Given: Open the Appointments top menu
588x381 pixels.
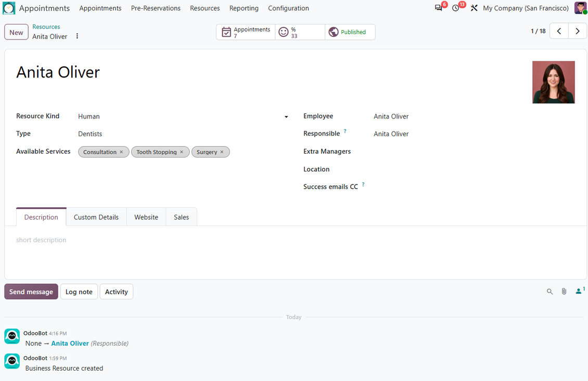Looking at the screenshot, I should (x=100, y=8).
